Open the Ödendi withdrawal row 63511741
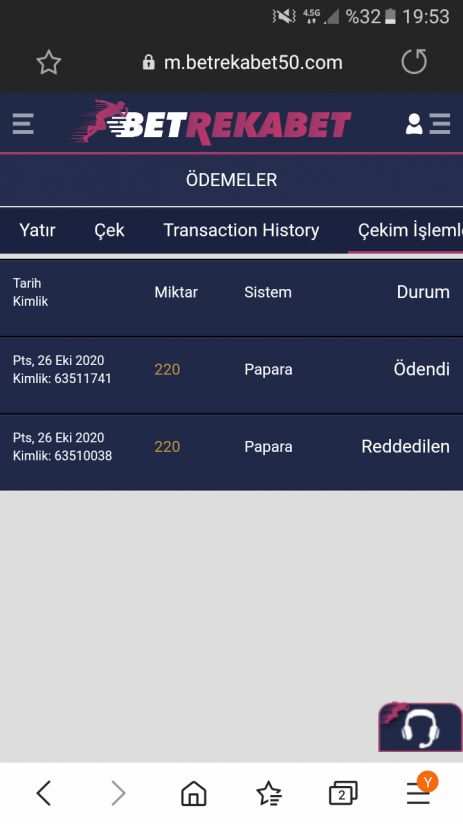The width and height of the screenshot is (463, 824). pos(231,375)
